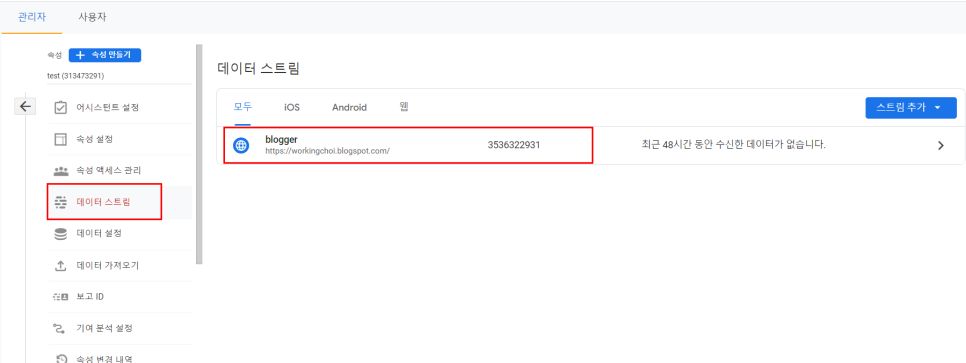This screenshot has width=966, height=363.
Task: Click the Assistant setup checkbox icon
Action: (x=60, y=108)
